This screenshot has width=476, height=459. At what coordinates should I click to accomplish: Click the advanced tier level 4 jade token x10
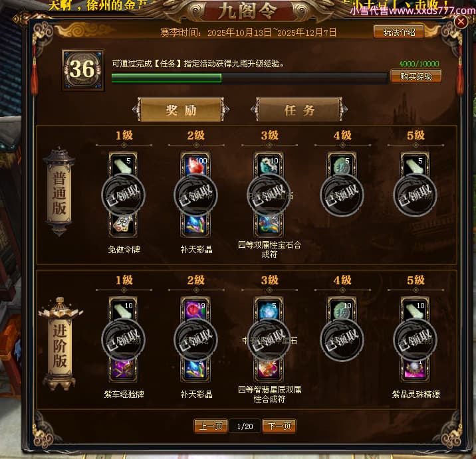342,309
